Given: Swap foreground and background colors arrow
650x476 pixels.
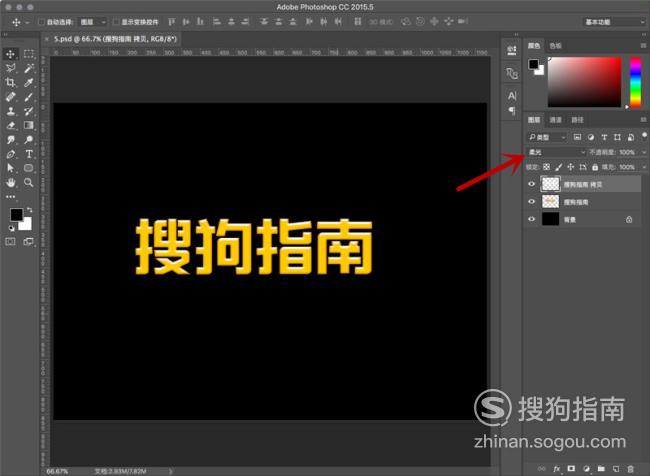Looking at the screenshot, I should [x=29, y=210].
